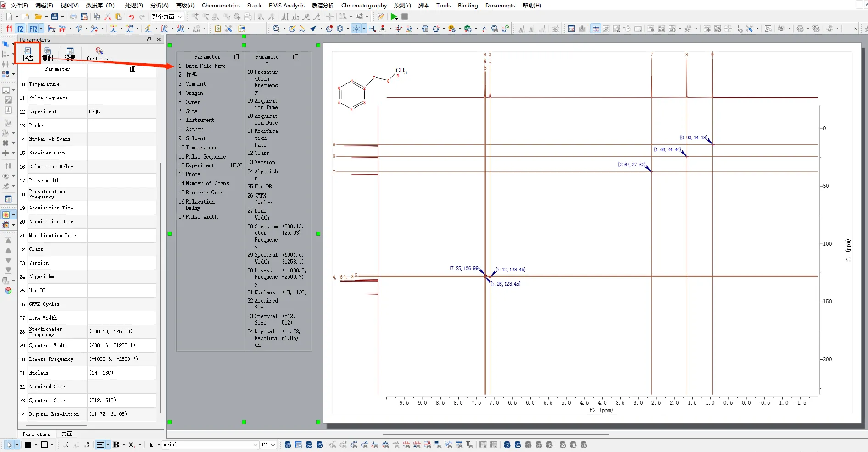Click the Customize icon in Parameters panel
Image resolution: width=868 pixels, height=452 pixels.
(x=99, y=53)
